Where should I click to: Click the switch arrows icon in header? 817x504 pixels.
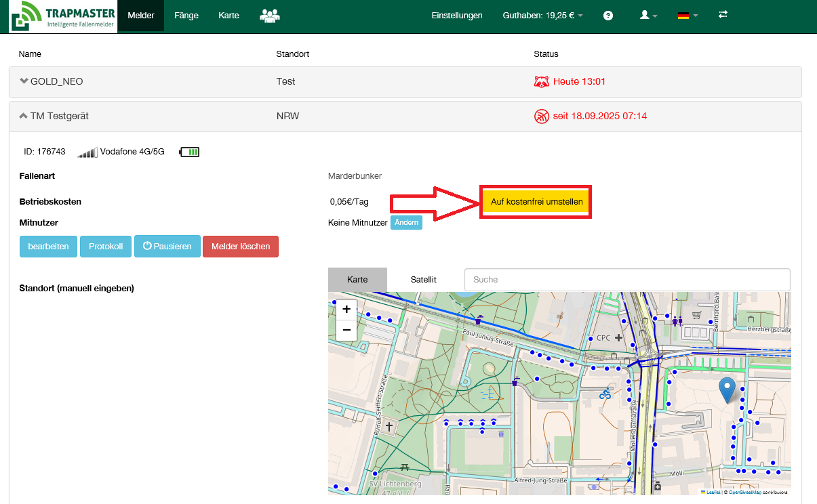point(723,15)
